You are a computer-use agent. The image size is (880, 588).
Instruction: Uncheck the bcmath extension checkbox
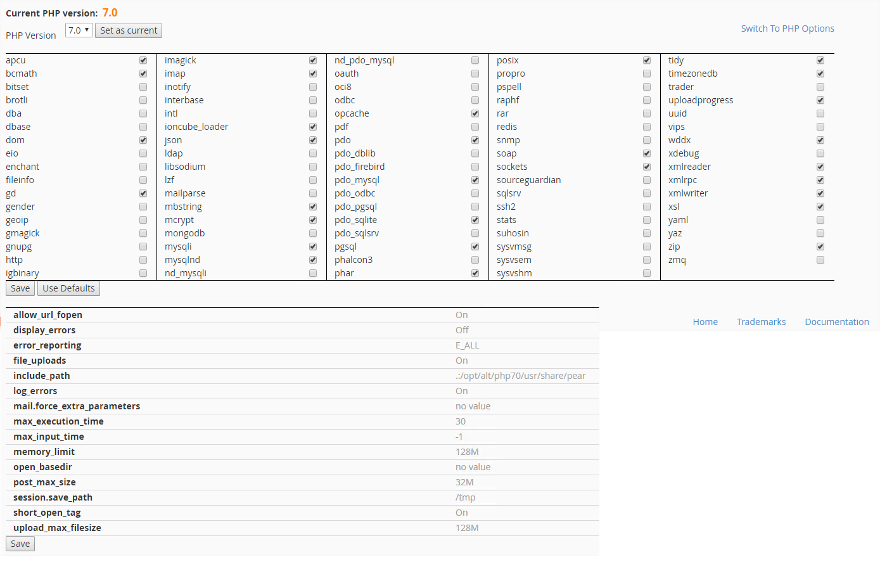point(143,73)
